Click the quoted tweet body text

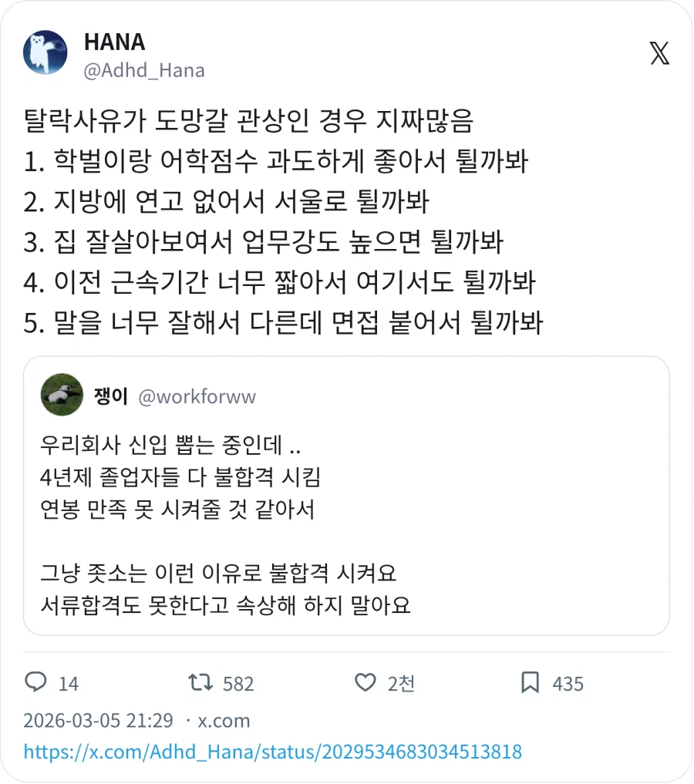click(231, 524)
